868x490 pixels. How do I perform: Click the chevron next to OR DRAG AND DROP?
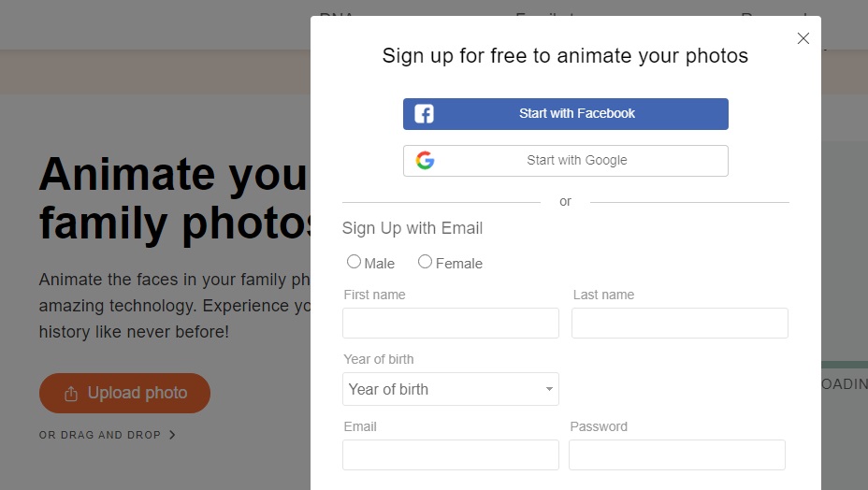[172, 435]
